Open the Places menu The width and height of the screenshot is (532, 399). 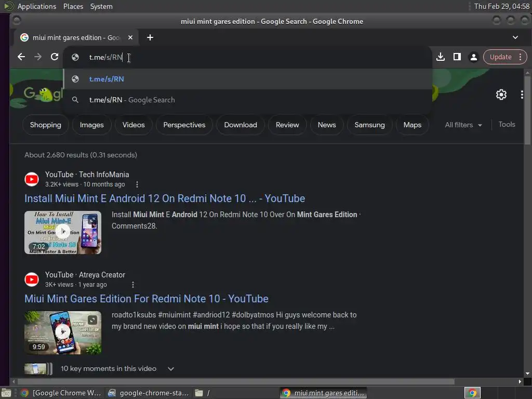click(73, 6)
